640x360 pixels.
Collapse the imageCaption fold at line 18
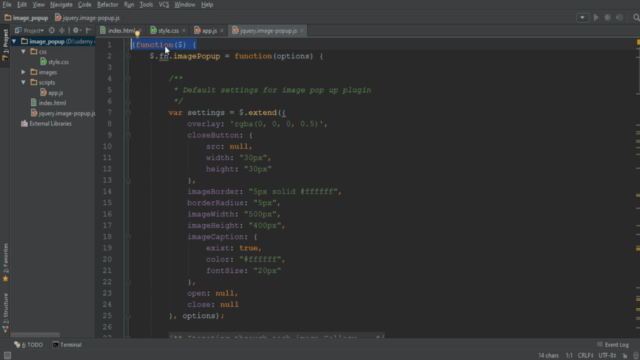pos(128,237)
